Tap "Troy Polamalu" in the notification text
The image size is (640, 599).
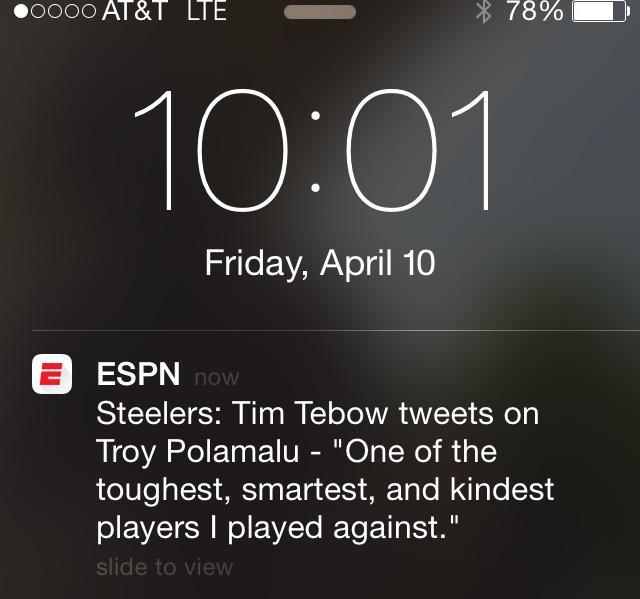[x=197, y=452]
